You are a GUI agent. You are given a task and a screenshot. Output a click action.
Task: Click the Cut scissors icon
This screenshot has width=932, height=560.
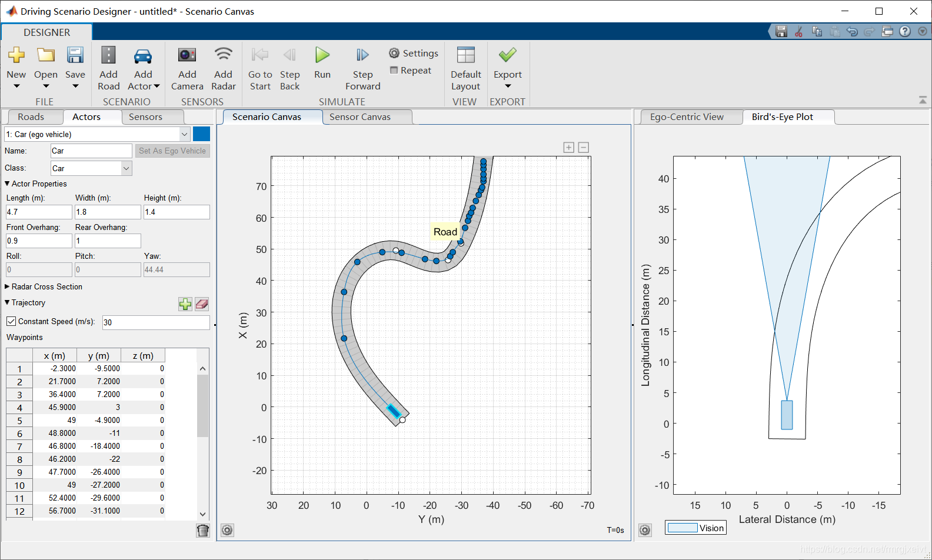pyautogui.click(x=799, y=31)
